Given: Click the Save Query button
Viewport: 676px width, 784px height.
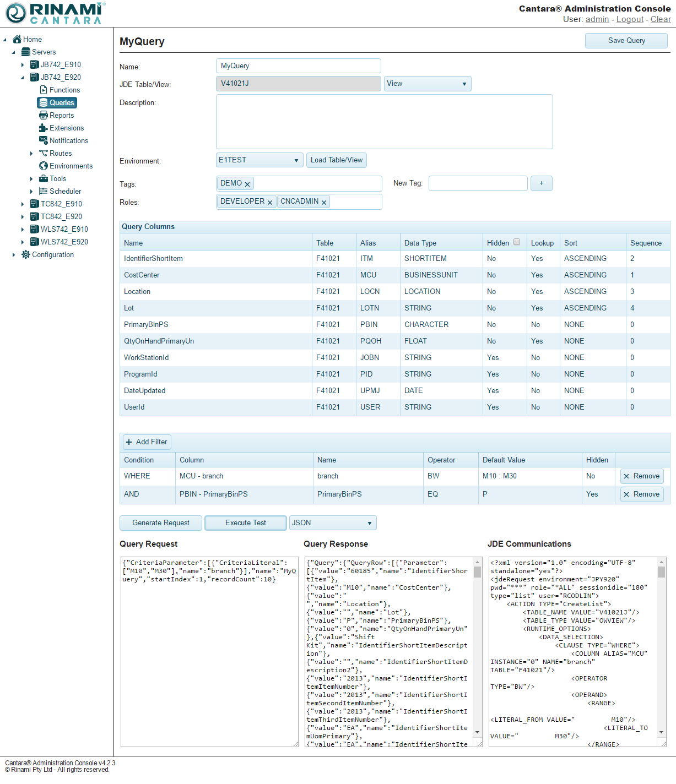Looking at the screenshot, I should point(626,41).
